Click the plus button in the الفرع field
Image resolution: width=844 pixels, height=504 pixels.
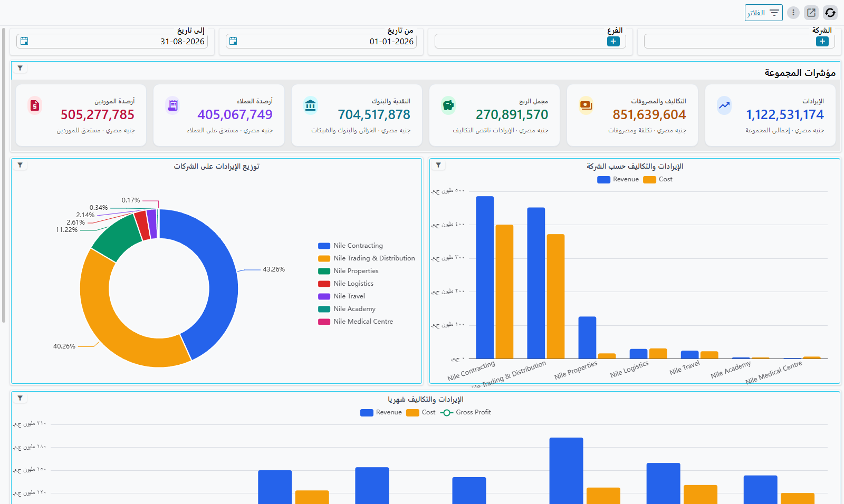point(613,41)
